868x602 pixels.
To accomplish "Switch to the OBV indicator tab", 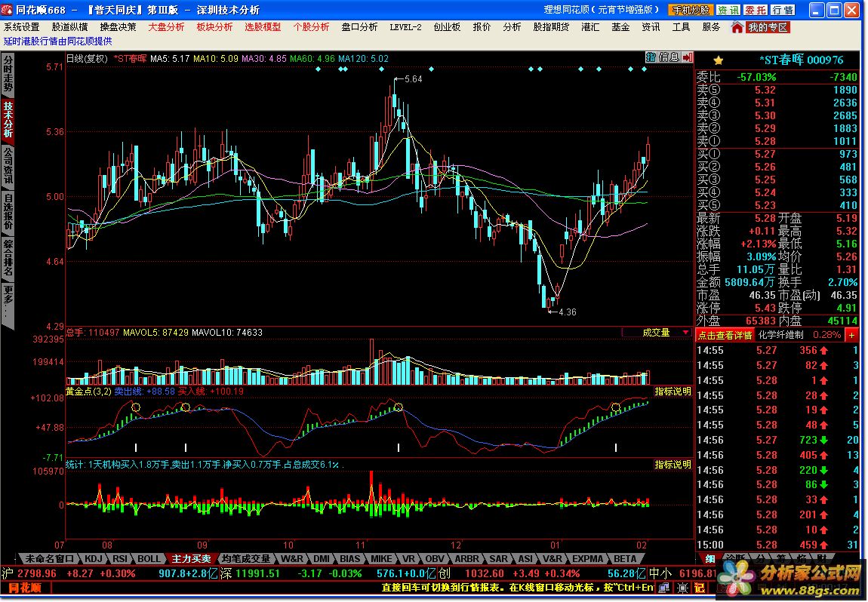I will pyautogui.click(x=435, y=559).
